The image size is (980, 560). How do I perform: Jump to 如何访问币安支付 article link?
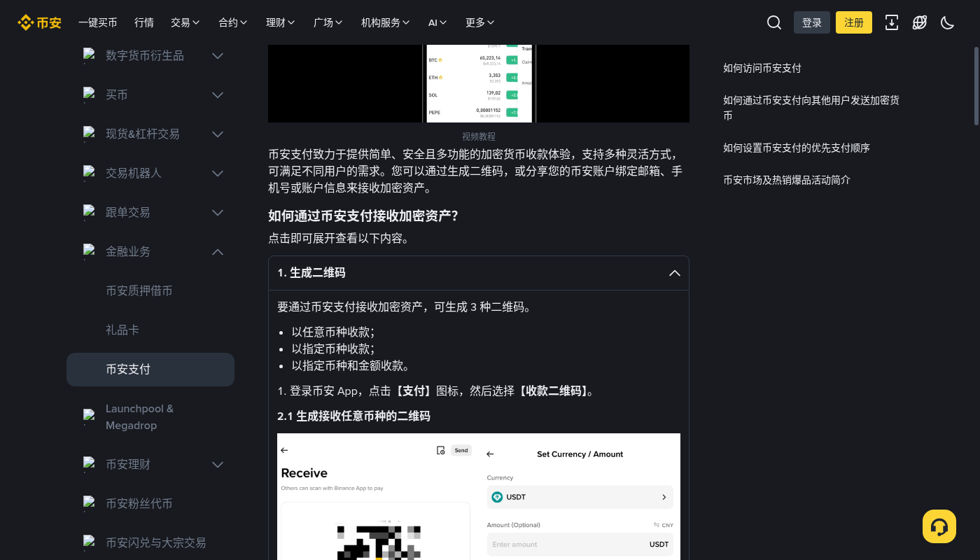[x=762, y=68]
